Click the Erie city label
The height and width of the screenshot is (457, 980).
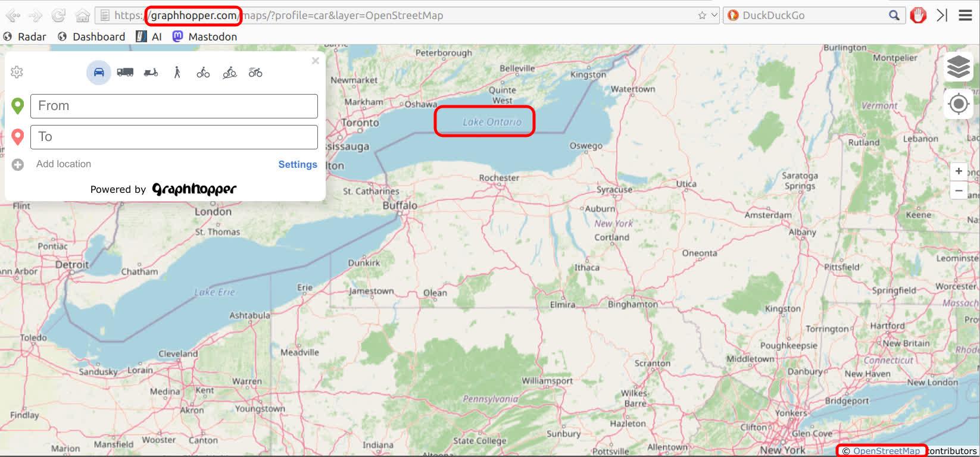(305, 287)
